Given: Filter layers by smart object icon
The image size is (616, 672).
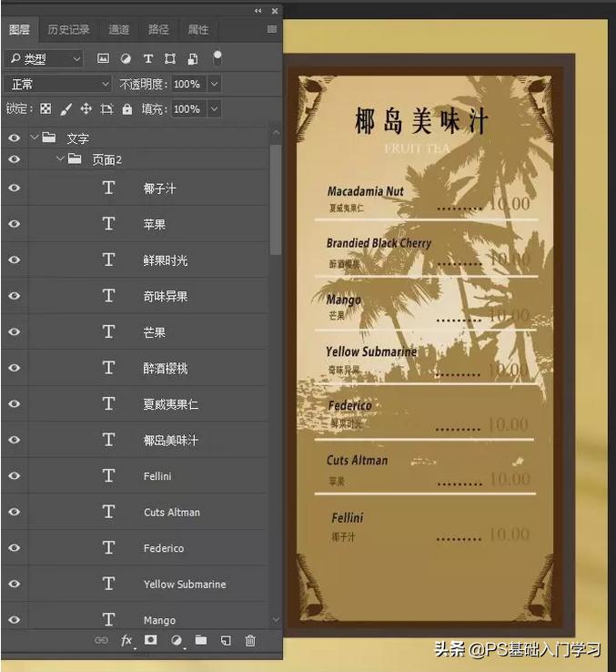Looking at the screenshot, I should (x=193, y=58).
